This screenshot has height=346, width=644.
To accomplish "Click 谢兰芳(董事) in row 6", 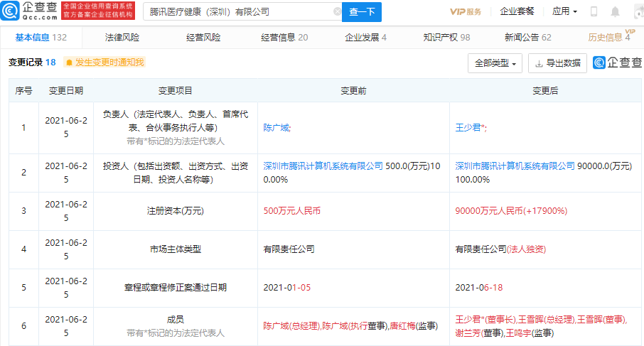I will (x=479, y=333).
